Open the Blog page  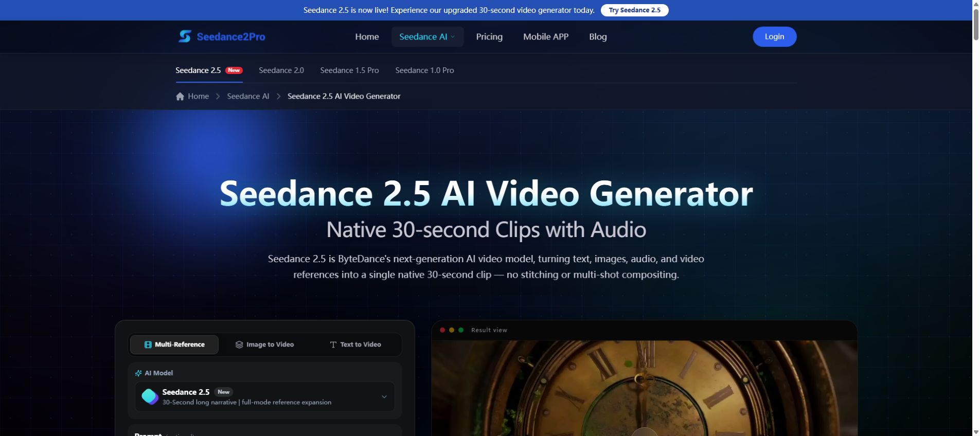pyautogui.click(x=598, y=37)
